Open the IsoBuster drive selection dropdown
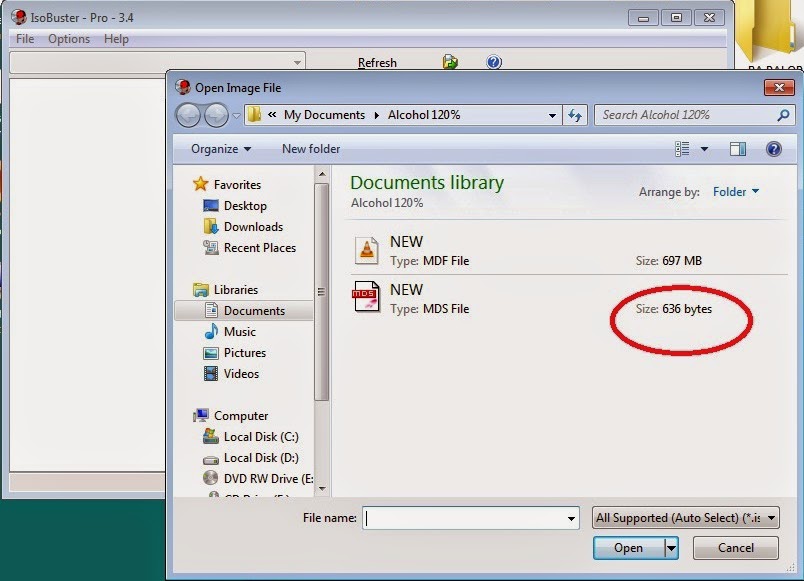 (x=297, y=63)
